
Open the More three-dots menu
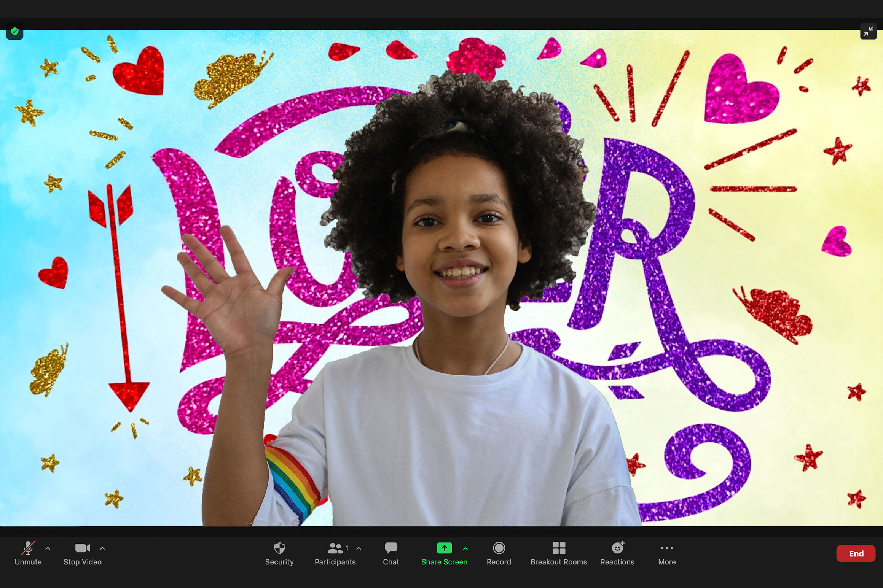click(667, 548)
